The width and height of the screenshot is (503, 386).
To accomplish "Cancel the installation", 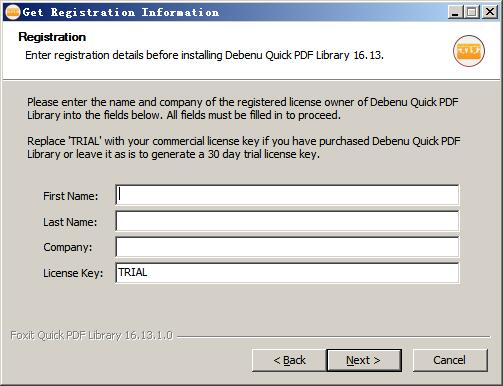I will click(450, 360).
